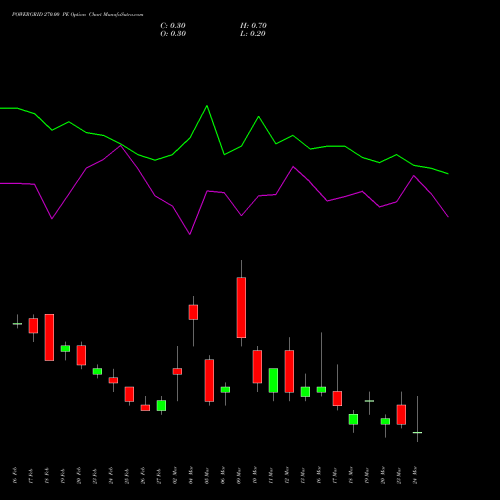
Task: Click the green line's highest peak
Action: 207,106
